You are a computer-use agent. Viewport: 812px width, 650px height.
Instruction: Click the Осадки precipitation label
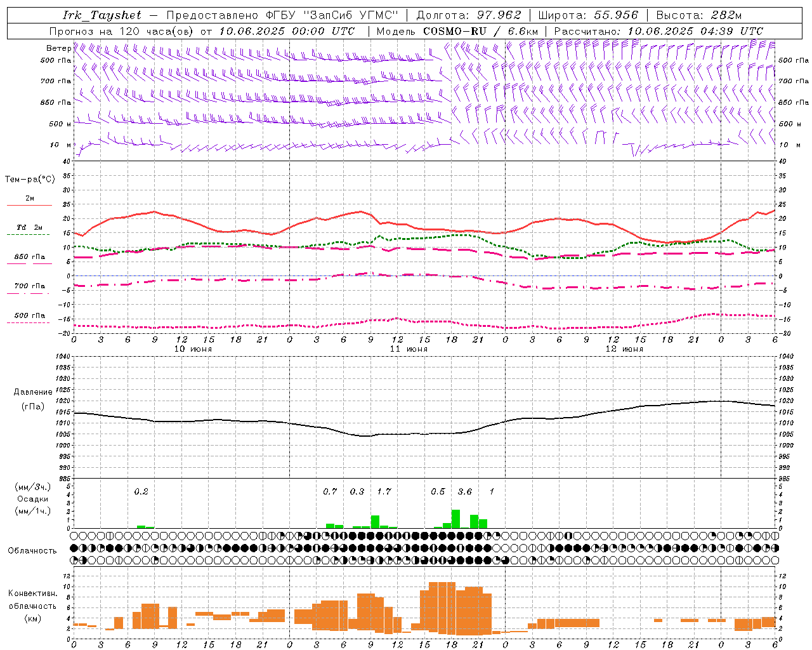(33, 499)
